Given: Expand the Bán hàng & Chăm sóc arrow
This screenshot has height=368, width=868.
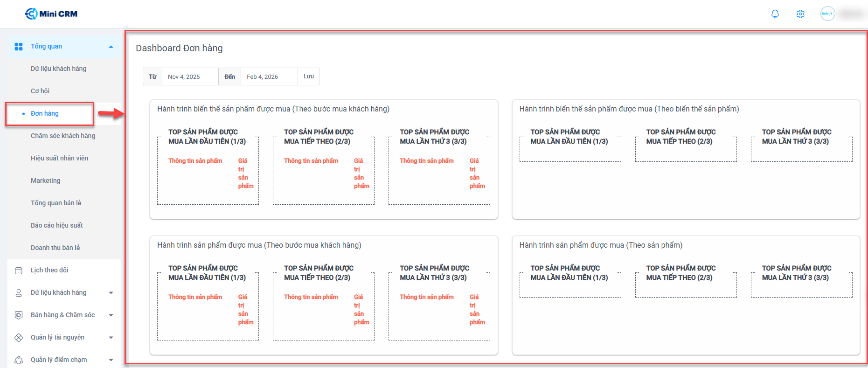Looking at the screenshot, I should click(x=111, y=315).
